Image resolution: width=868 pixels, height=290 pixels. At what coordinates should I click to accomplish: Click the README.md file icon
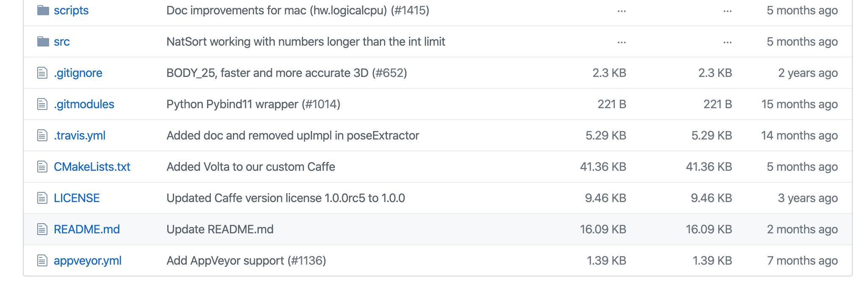pos(42,229)
